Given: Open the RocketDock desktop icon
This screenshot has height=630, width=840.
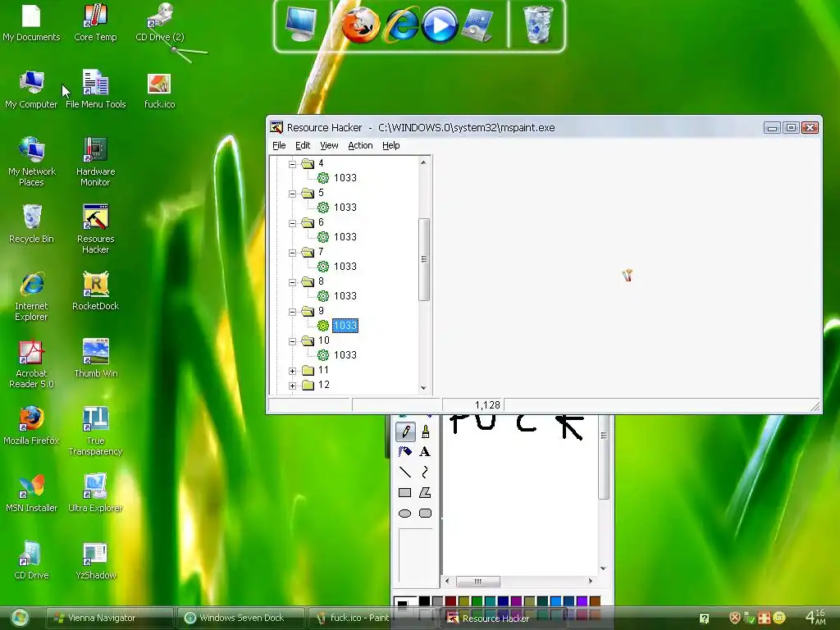Looking at the screenshot, I should coord(95,291).
